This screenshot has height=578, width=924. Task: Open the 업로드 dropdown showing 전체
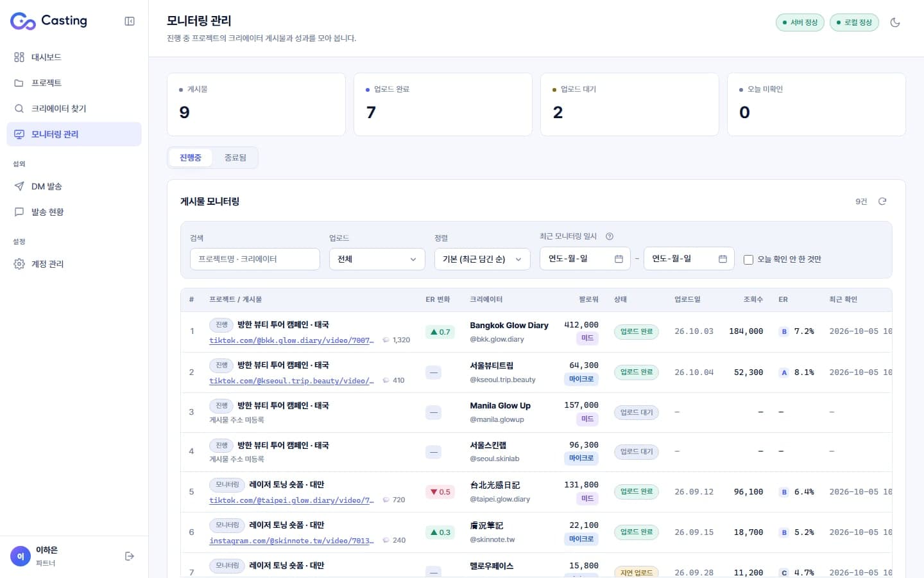(x=377, y=259)
